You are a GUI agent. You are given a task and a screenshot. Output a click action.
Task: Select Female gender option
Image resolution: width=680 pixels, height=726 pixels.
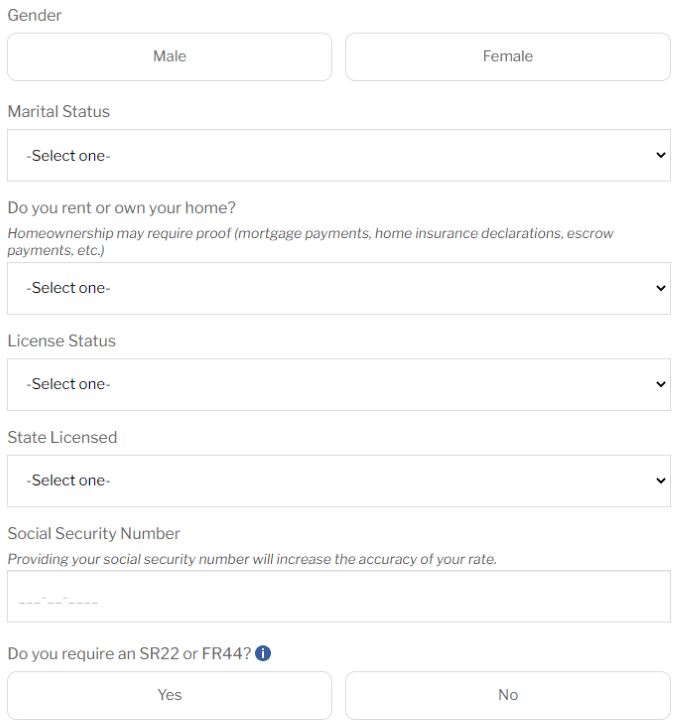click(508, 56)
